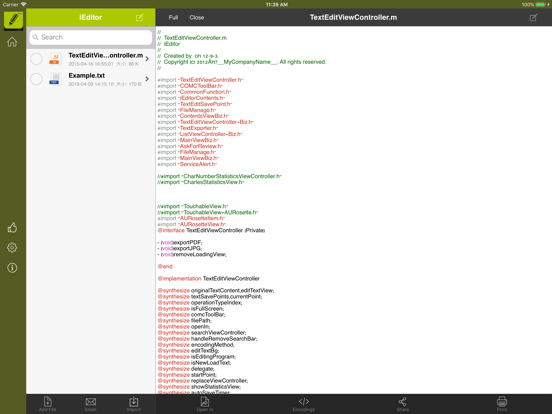The image size is (552, 414).
Task: Focus the Search field
Action: click(91, 37)
